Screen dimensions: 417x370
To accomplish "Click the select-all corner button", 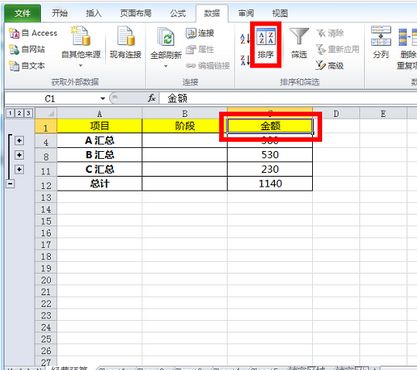I will click(x=46, y=113).
